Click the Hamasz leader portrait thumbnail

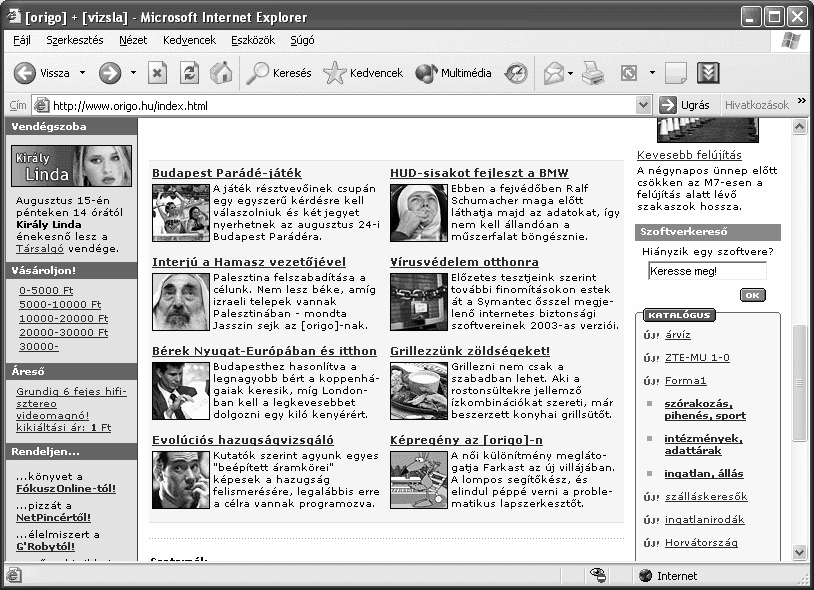[181, 302]
